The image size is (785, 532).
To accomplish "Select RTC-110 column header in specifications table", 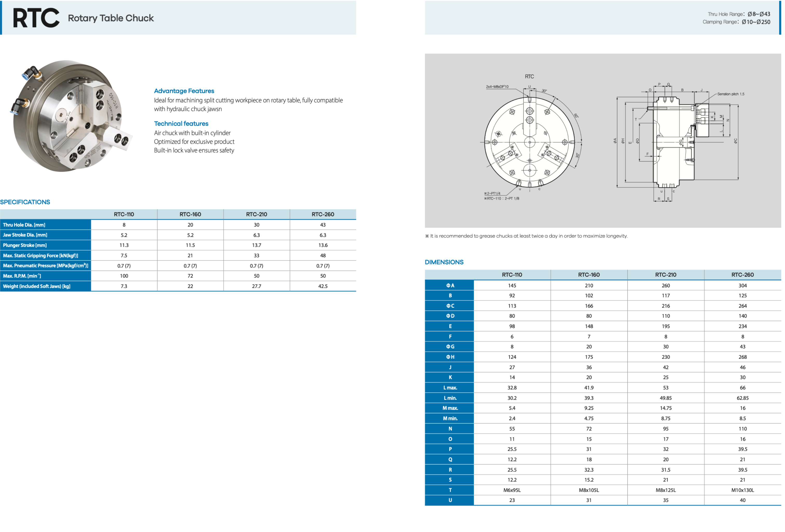I will 124,214.
